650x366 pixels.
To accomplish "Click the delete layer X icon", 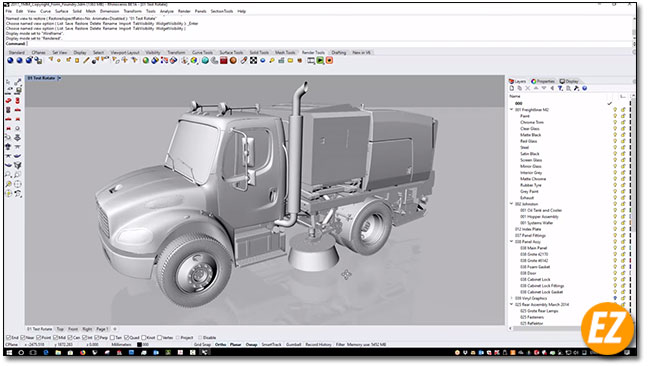I will (x=528, y=88).
